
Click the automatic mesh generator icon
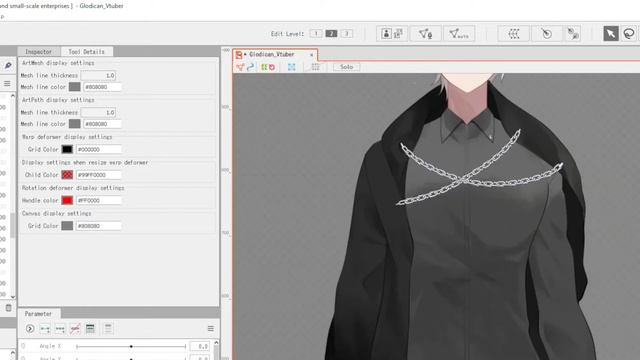[459, 33]
